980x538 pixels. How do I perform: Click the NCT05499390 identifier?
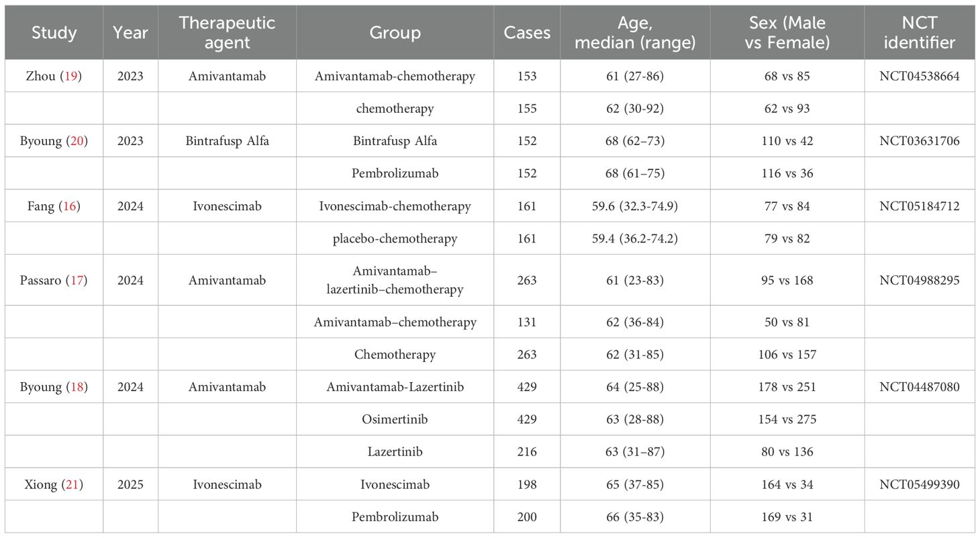[920, 484]
